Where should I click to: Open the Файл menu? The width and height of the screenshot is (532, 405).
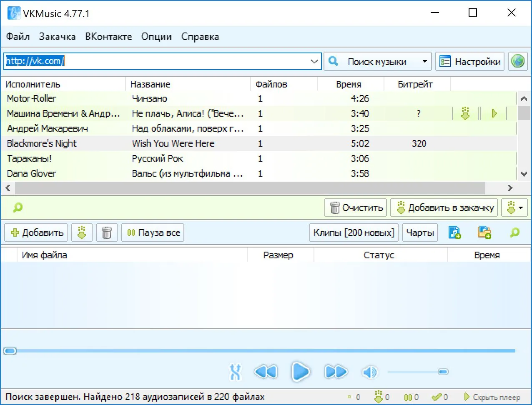[18, 37]
